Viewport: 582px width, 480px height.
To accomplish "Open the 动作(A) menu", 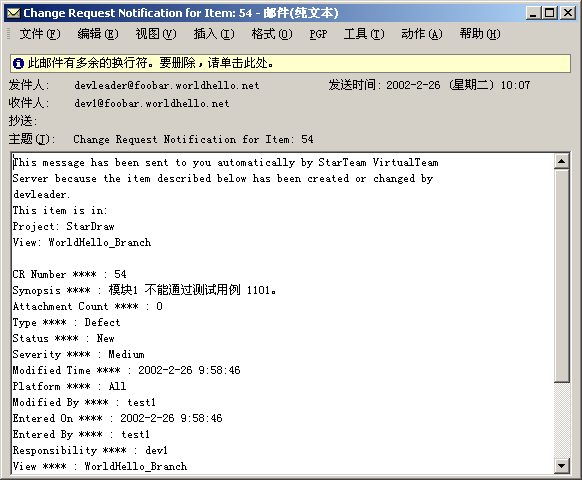I will (422, 34).
